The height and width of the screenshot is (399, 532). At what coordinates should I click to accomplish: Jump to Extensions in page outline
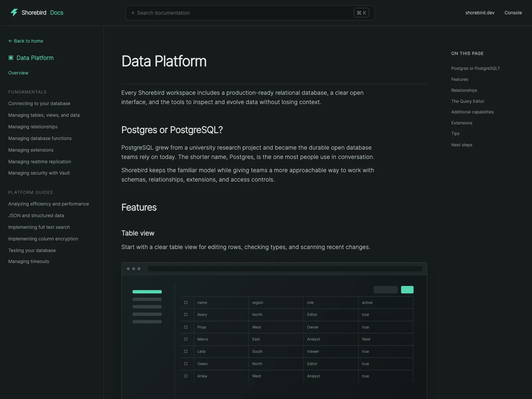pyautogui.click(x=462, y=123)
